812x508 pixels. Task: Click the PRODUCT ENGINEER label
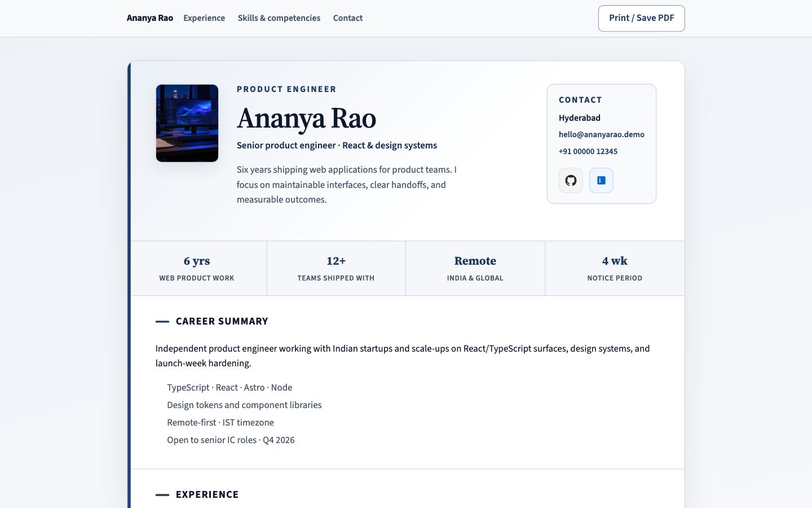[286, 89]
